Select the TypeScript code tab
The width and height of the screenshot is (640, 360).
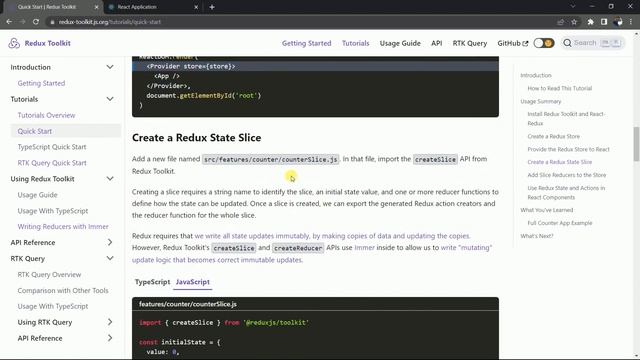tap(152, 282)
